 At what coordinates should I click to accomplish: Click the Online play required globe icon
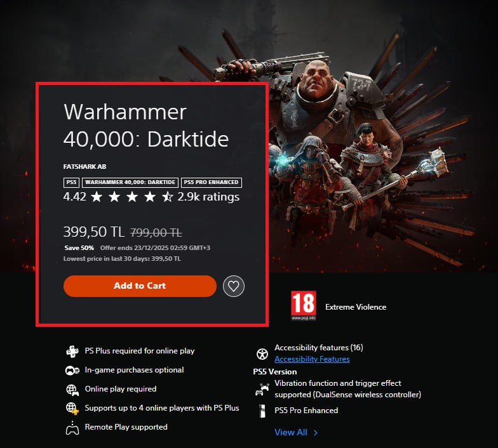click(72, 390)
